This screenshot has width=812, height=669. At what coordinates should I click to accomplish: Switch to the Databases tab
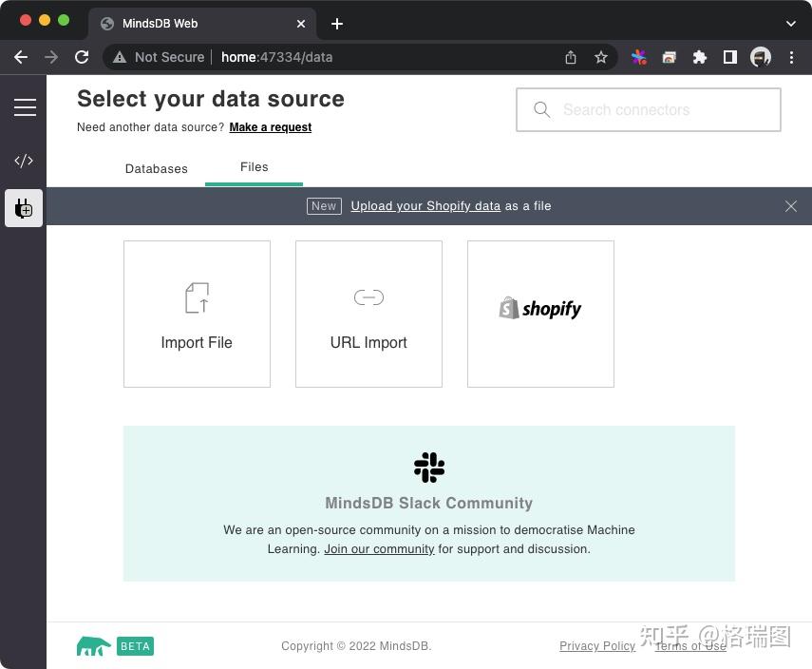(x=157, y=169)
